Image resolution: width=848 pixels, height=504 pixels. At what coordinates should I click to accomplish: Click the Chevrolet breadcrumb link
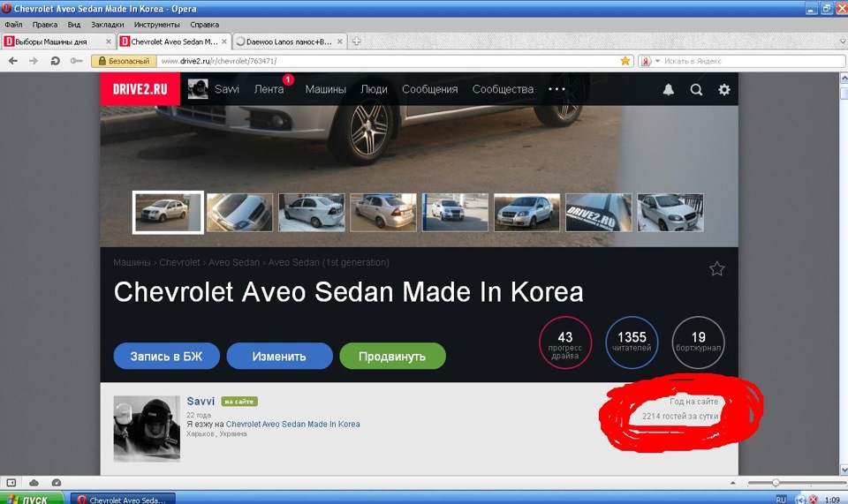tap(179, 262)
